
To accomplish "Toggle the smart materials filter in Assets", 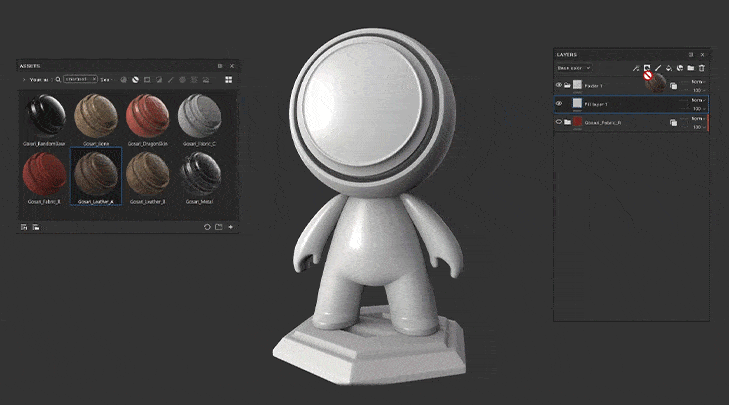I will pyautogui.click(x=135, y=80).
